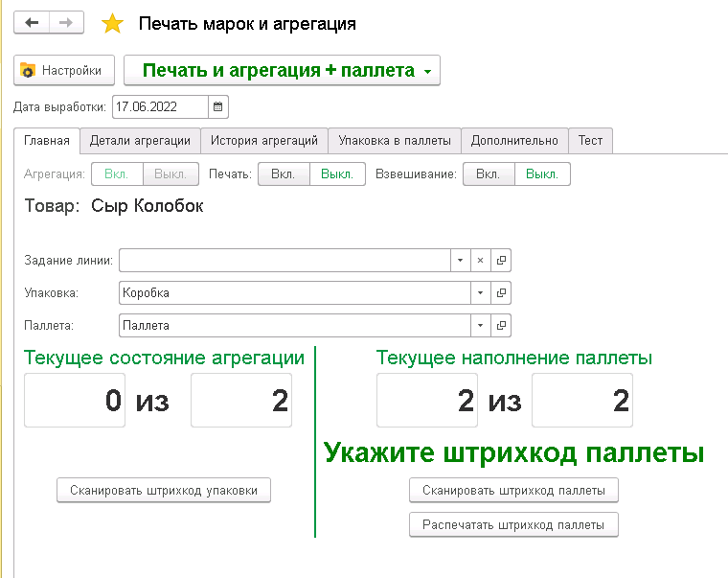This screenshot has height=578, width=728.
Task: Expand the Упаковка dropdown list
Action: coord(481,292)
